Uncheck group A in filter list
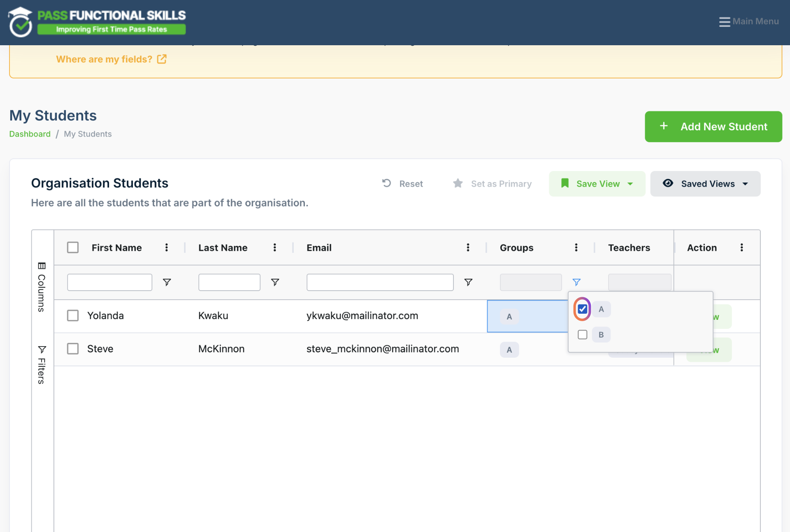This screenshot has width=790, height=532. pyautogui.click(x=582, y=309)
